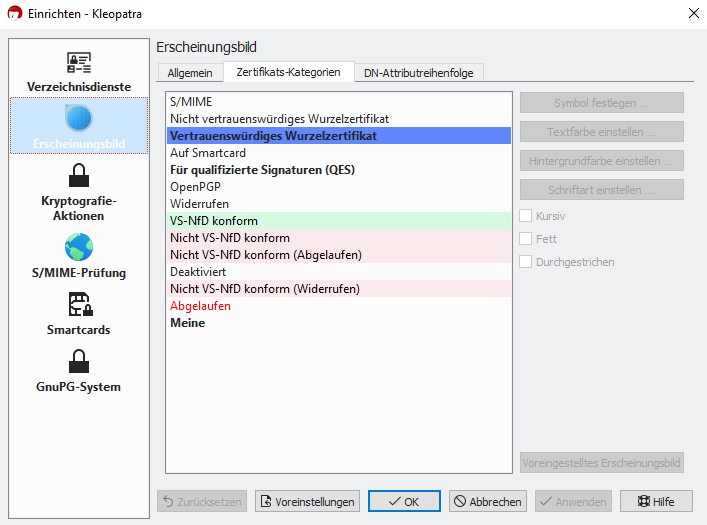The height and width of the screenshot is (525, 707).
Task: Click the Hilfe lifebuoy button
Action: tap(656, 501)
